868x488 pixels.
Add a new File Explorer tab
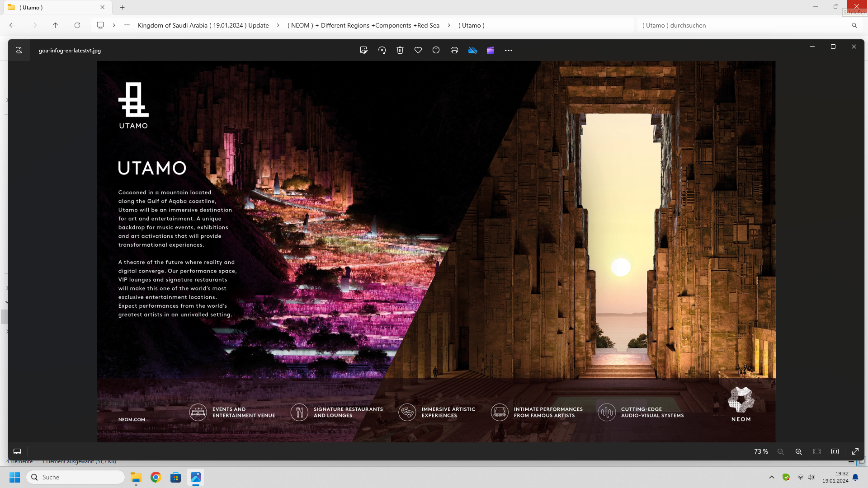pyautogui.click(x=122, y=7)
